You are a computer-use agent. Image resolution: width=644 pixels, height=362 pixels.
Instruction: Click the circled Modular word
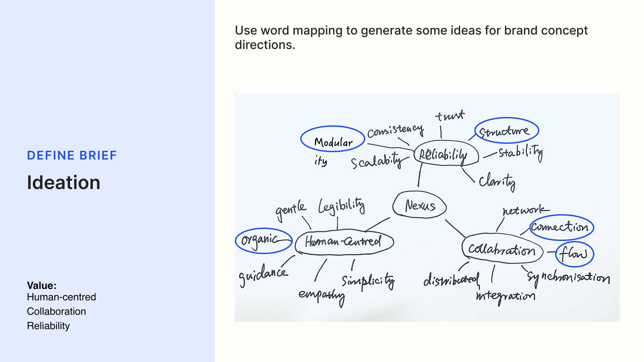pyautogui.click(x=333, y=139)
